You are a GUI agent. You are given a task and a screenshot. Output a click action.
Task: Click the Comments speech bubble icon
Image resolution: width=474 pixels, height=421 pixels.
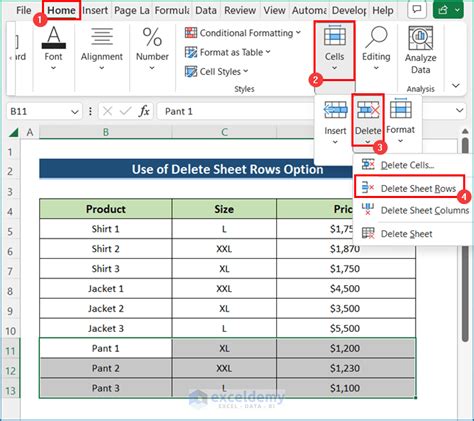click(x=417, y=10)
